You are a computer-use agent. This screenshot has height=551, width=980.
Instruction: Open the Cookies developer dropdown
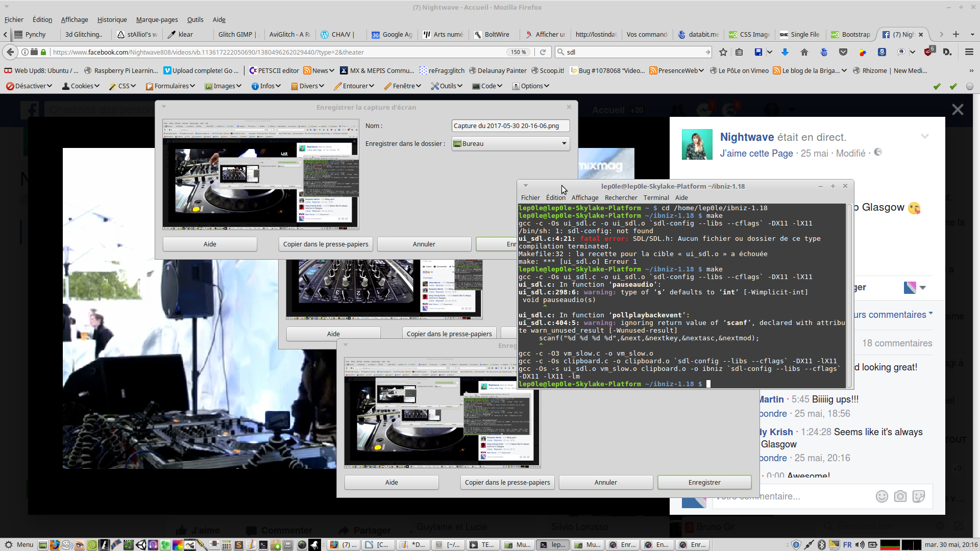click(x=81, y=86)
